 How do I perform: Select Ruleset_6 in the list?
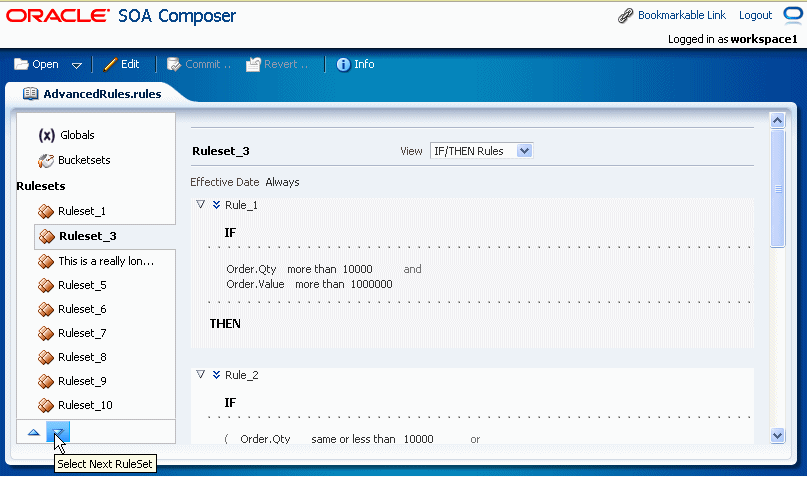coord(82,309)
